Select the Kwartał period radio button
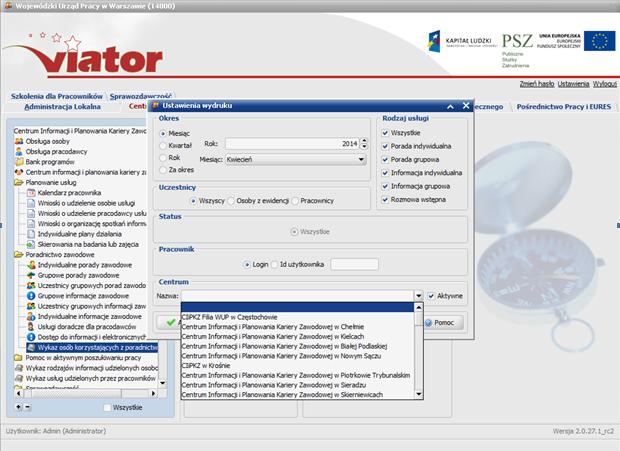The height and width of the screenshot is (451, 620). [163, 145]
